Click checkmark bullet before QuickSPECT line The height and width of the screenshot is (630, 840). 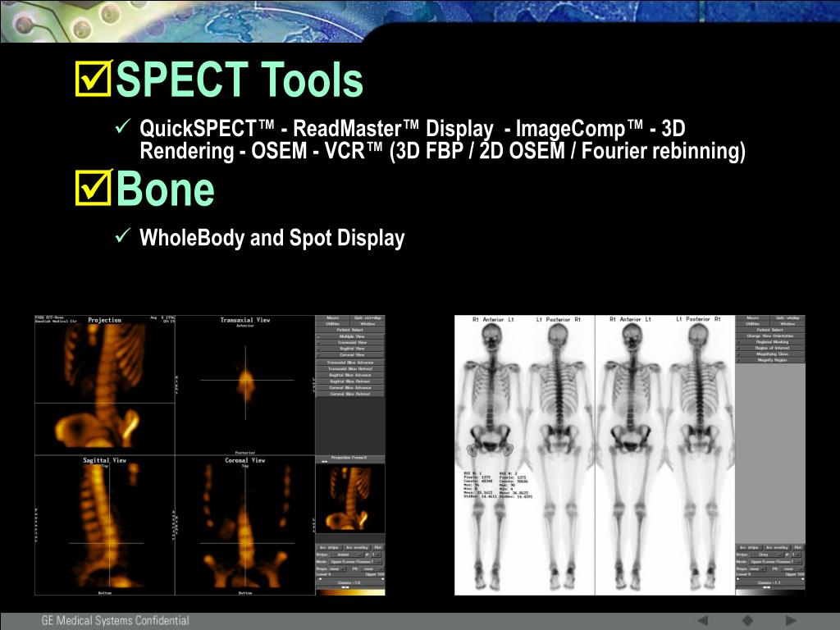[123, 126]
